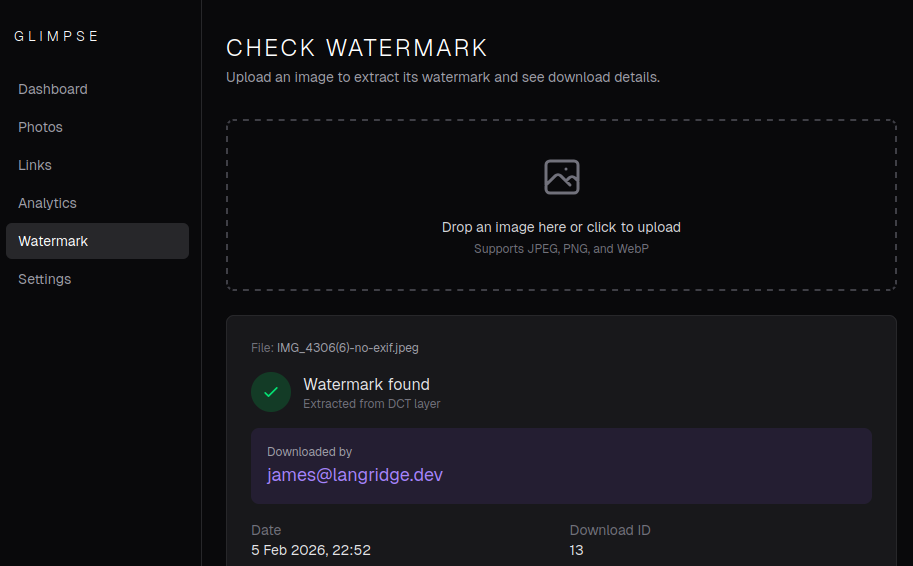This screenshot has height=566, width=913.
Task: Click the 'Watermark found' status text
Action: pos(366,384)
